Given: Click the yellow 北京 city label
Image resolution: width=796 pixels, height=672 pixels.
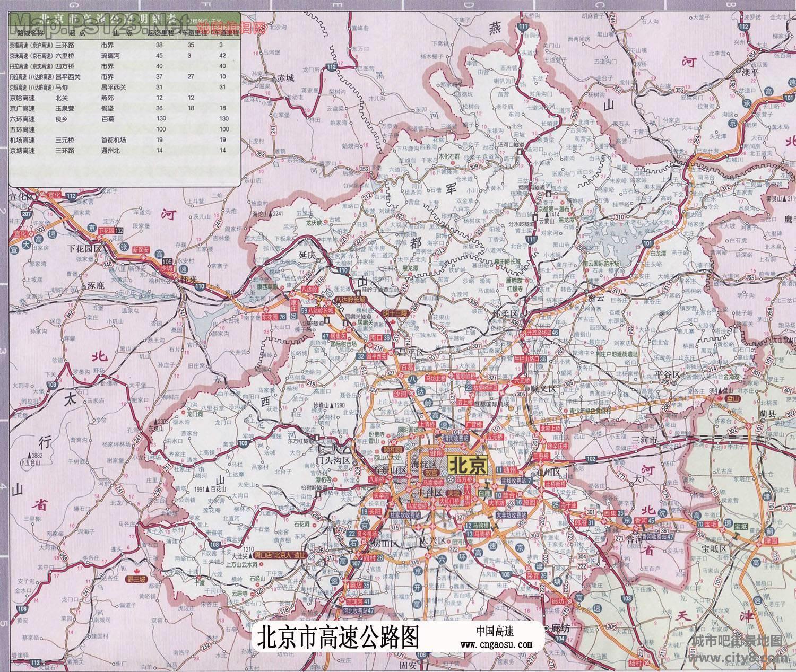Looking at the screenshot, I should pos(467,465).
